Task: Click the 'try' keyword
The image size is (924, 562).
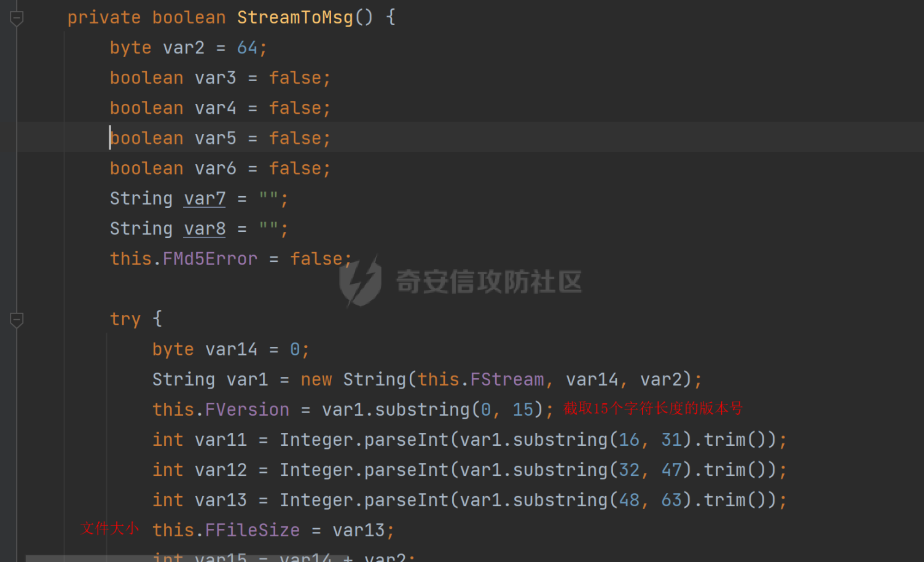Action: tap(125, 319)
